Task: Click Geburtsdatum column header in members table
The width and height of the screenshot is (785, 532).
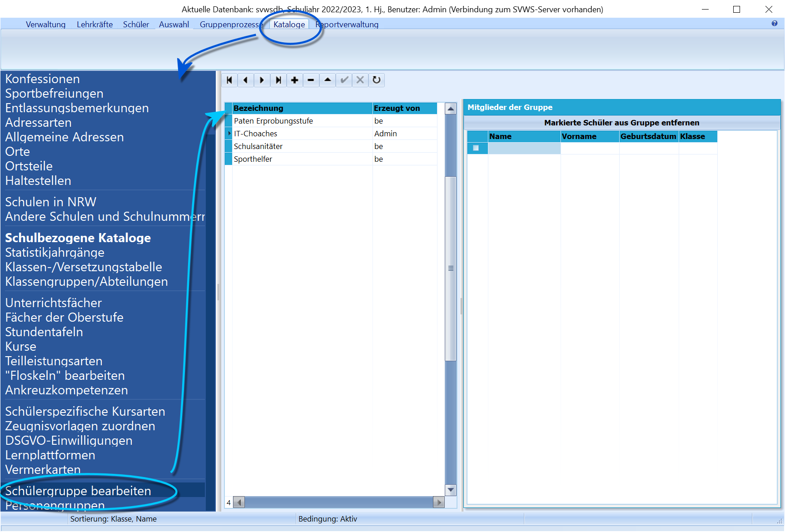Action: coord(649,136)
